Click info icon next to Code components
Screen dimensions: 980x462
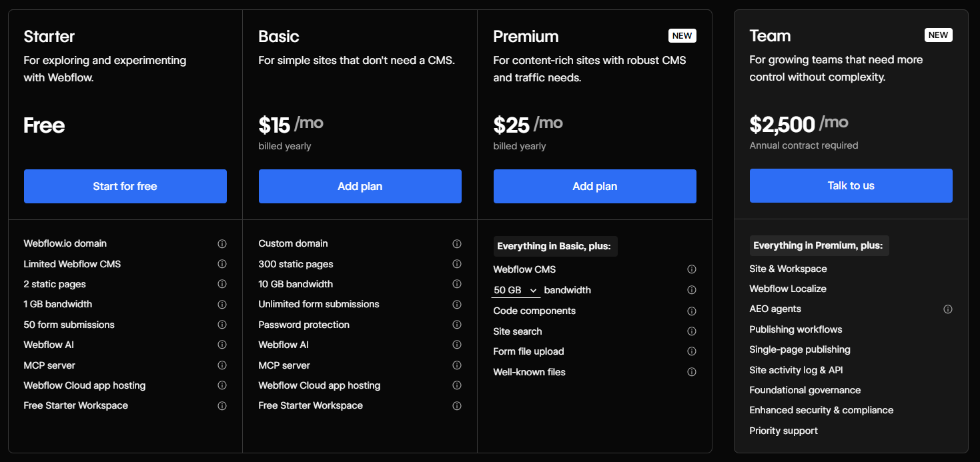(x=692, y=311)
